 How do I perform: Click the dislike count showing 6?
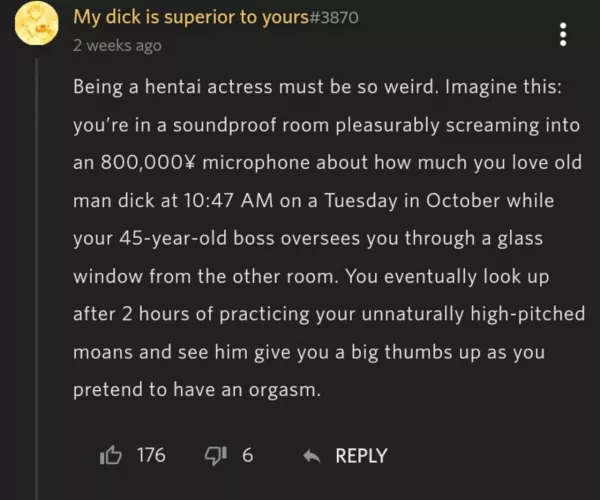point(247,455)
